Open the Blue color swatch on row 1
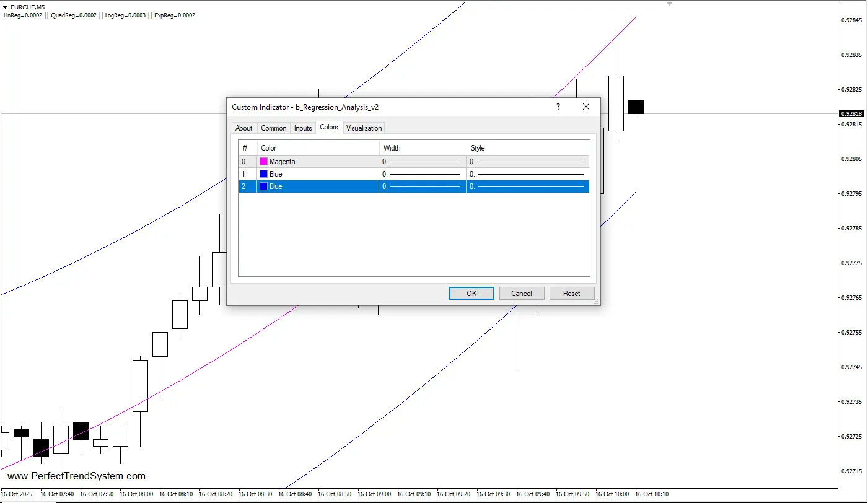868x503 pixels. coord(263,173)
